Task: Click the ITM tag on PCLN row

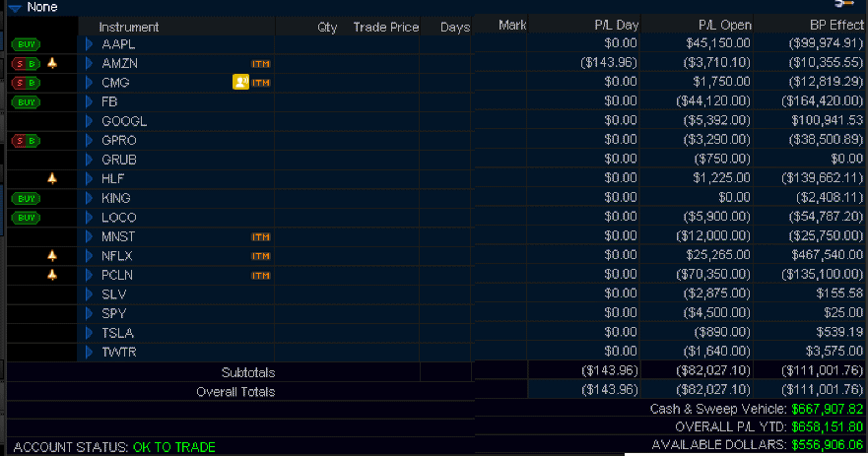Action: [261, 276]
